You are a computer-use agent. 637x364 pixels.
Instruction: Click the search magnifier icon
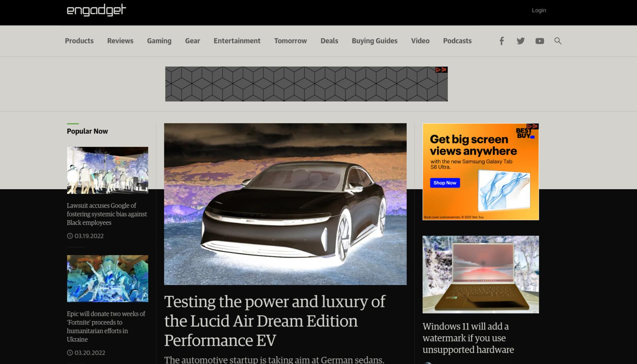coord(558,41)
